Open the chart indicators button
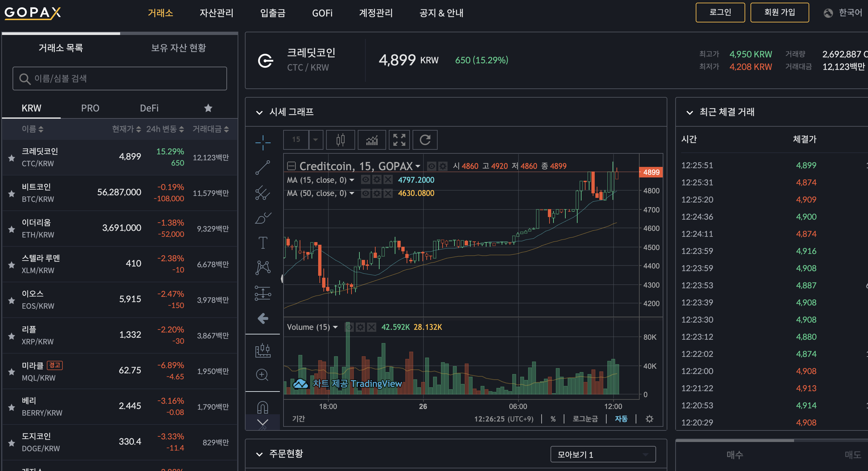 pos(372,140)
